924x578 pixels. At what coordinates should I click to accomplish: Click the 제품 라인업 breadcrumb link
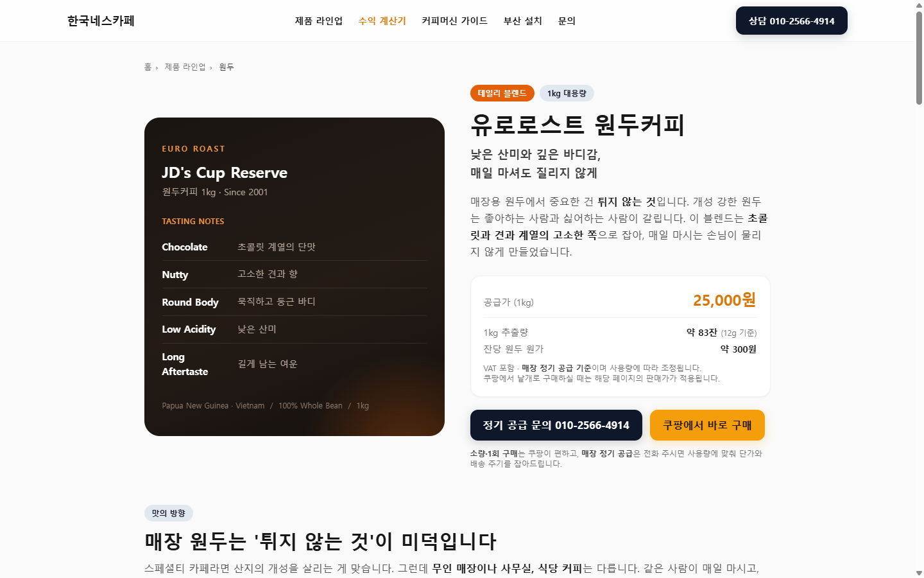point(185,67)
